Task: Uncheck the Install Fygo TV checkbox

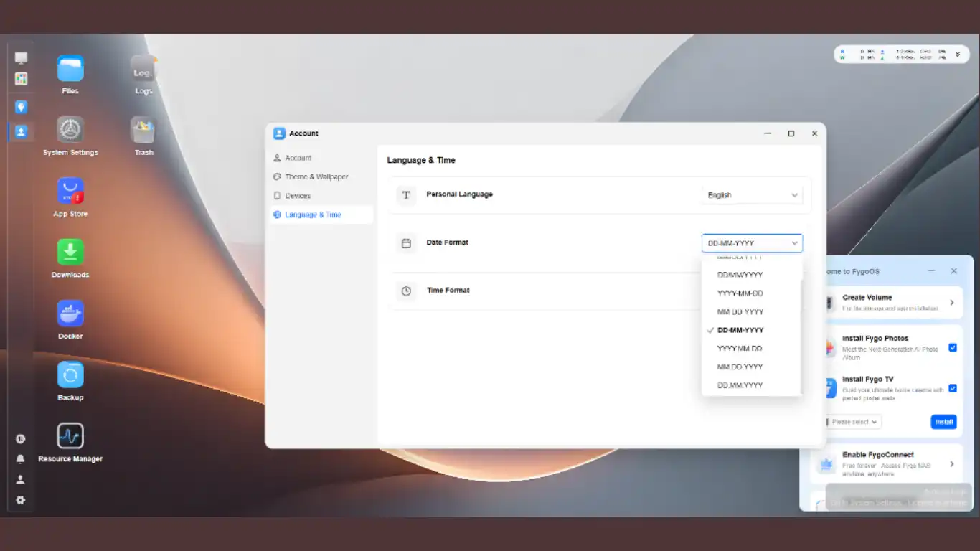Action: [953, 388]
